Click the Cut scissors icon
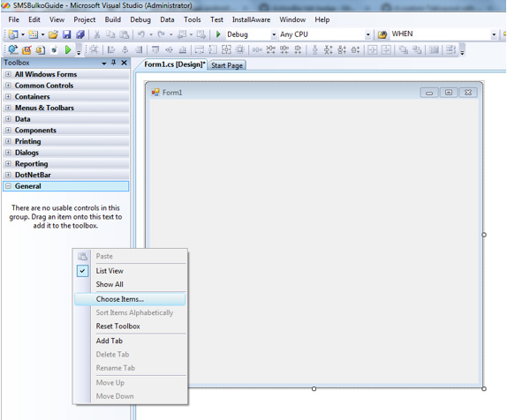The width and height of the screenshot is (507, 420). click(x=96, y=34)
